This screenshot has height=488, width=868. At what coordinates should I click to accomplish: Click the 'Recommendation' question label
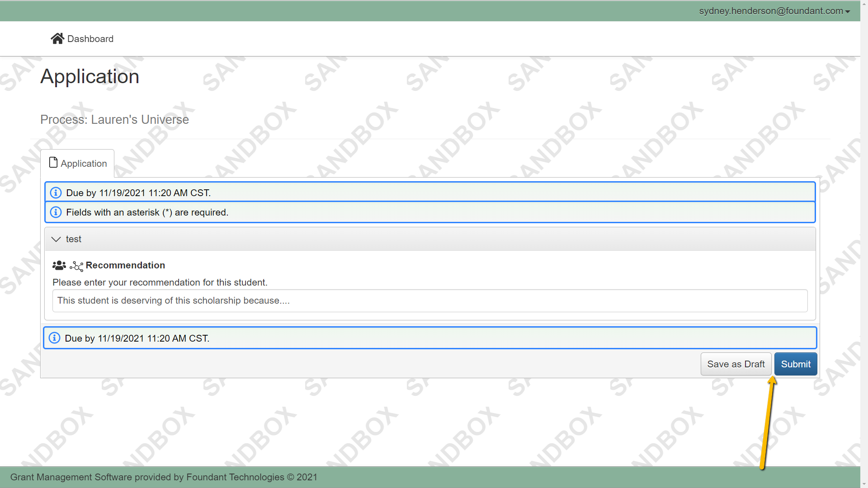point(125,265)
